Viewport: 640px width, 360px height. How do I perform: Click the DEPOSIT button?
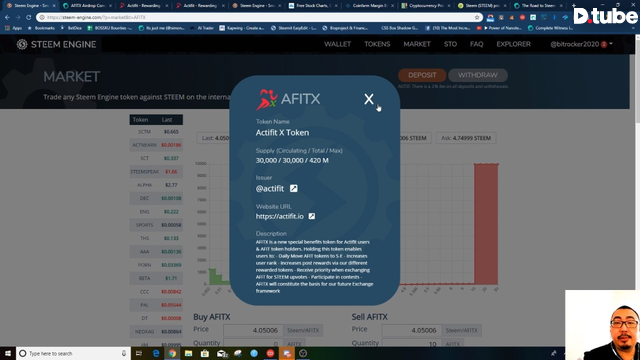pyautogui.click(x=422, y=75)
